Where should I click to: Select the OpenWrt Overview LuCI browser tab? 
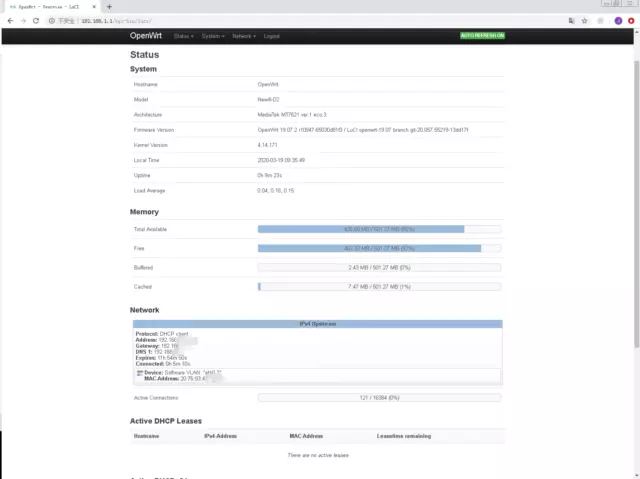(x=50, y=7)
